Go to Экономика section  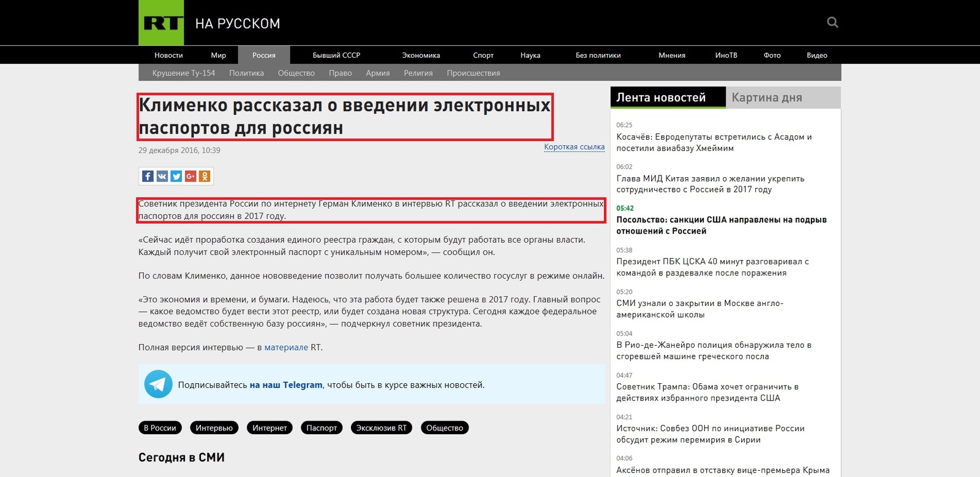point(421,55)
